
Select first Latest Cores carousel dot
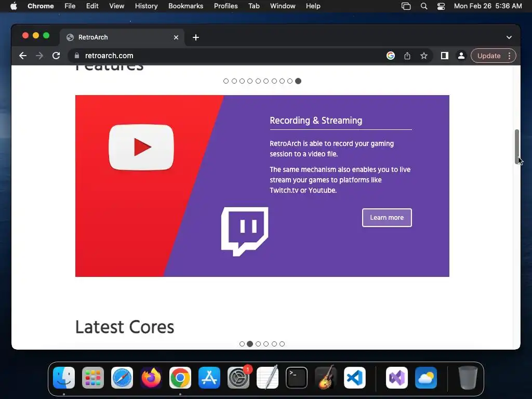(x=242, y=344)
